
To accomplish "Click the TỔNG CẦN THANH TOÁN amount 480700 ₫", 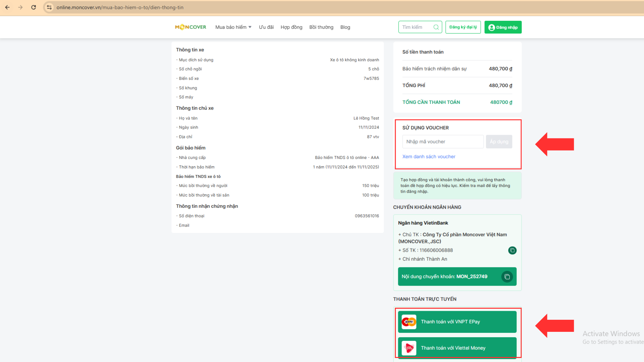I will coord(501,102).
